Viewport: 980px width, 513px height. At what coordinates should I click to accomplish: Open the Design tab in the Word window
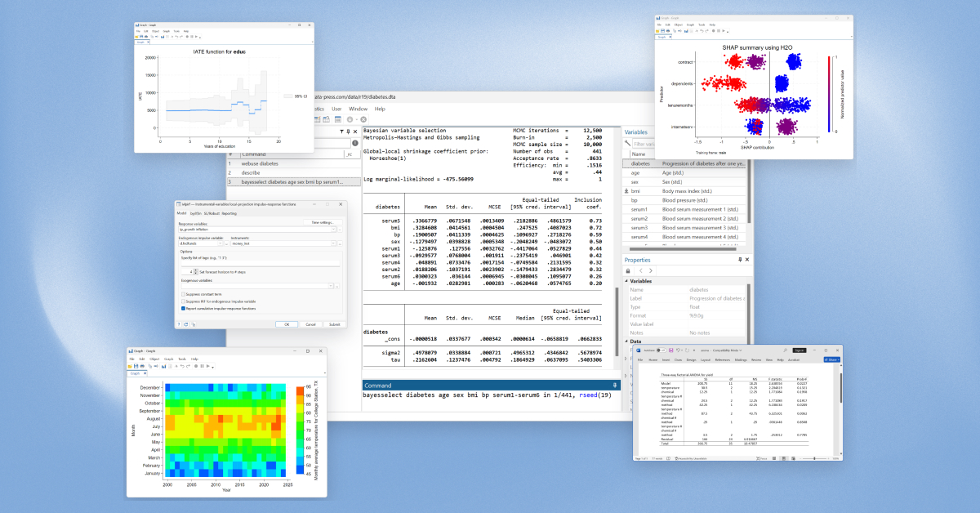tap(691, 359)
